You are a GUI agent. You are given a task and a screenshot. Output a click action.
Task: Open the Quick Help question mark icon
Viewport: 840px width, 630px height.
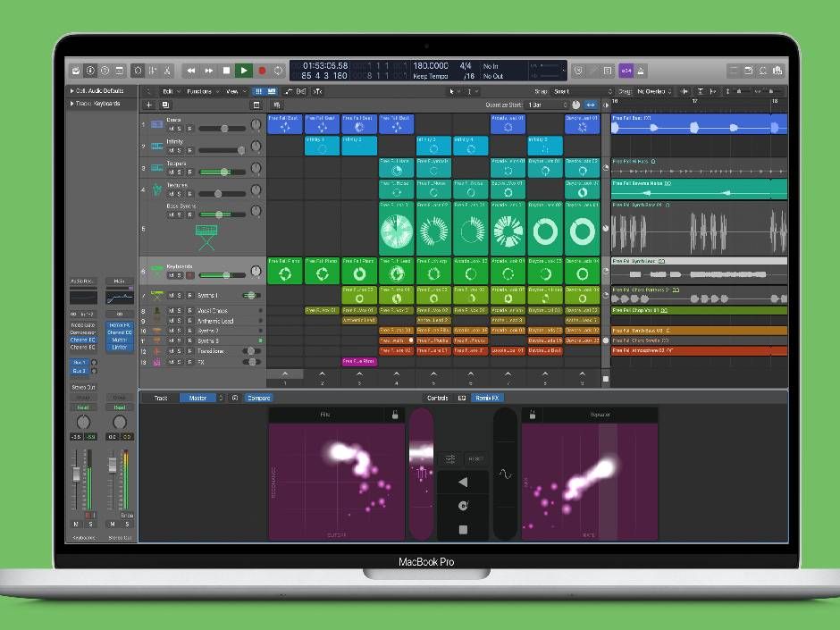click(x=105, y=71)
